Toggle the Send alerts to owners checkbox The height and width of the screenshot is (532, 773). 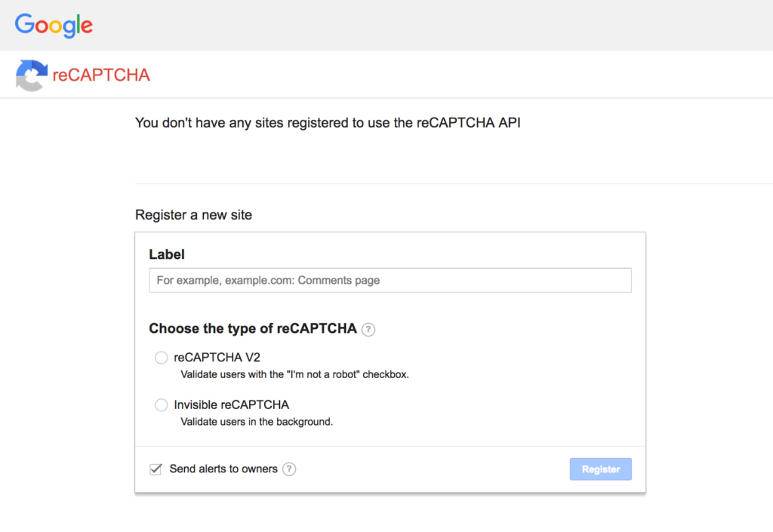coord(156,469)
